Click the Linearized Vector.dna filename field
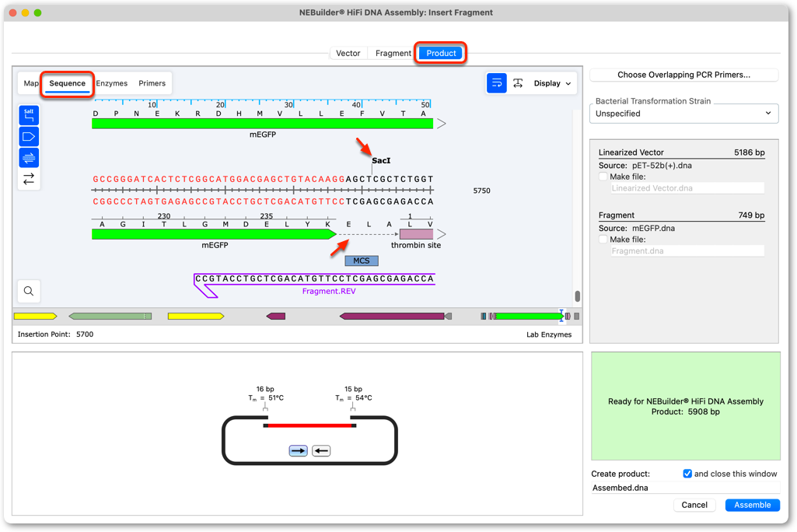The width and height of the screenshot is (797, 532). pyautogui.click(x=687, y=188)
